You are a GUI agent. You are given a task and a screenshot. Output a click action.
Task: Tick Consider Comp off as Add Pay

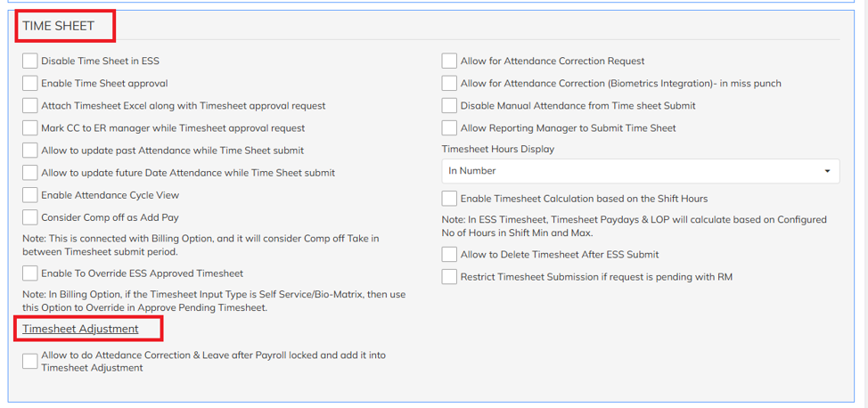coord(30,217)
